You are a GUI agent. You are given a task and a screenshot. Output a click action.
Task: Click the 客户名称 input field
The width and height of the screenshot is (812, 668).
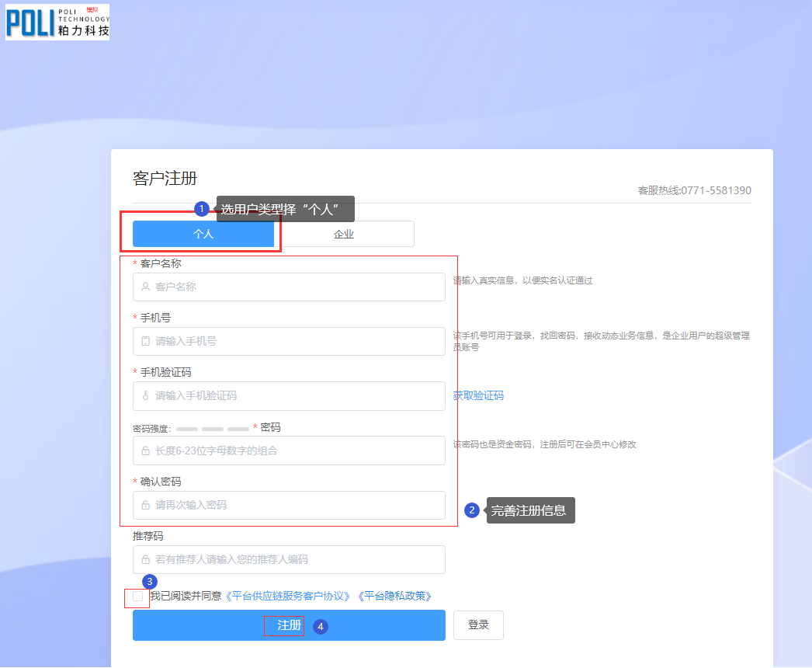coord(289,287)
